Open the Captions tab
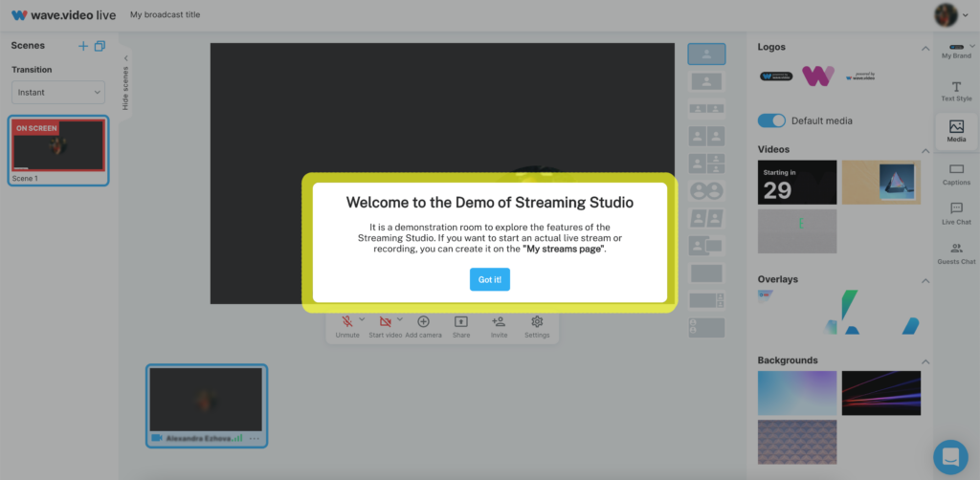The width and height of the screenshot is (980, 480). coord(956,174)
